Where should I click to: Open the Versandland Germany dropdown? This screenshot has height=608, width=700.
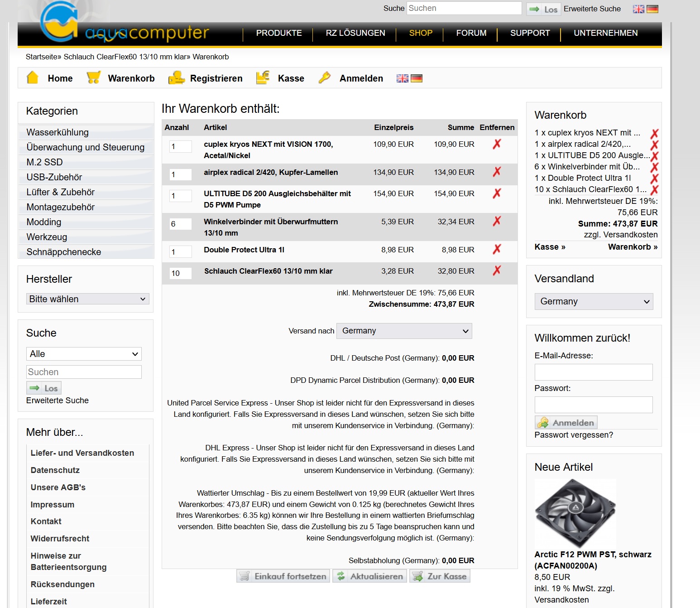coord(594,302)
